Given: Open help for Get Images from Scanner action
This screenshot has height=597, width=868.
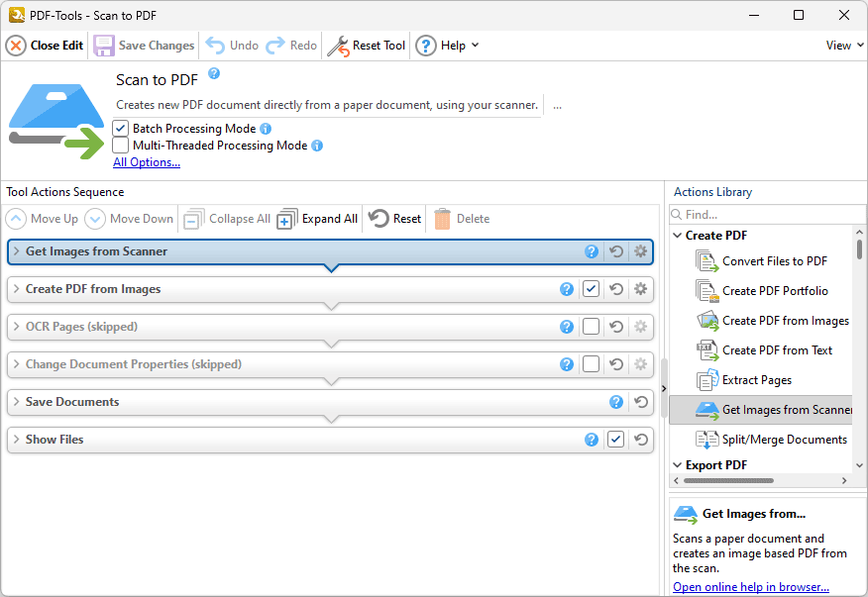Looking at the screenshot, I should point(592,251).
